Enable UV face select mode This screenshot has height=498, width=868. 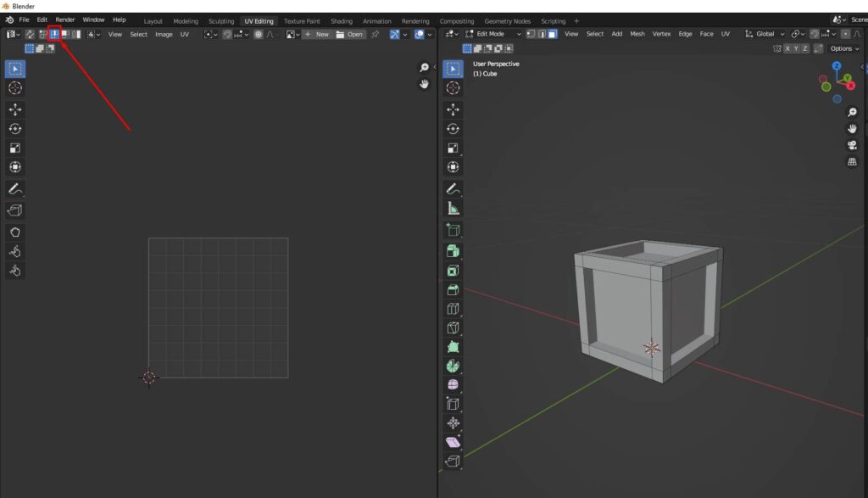pos(64,34)
